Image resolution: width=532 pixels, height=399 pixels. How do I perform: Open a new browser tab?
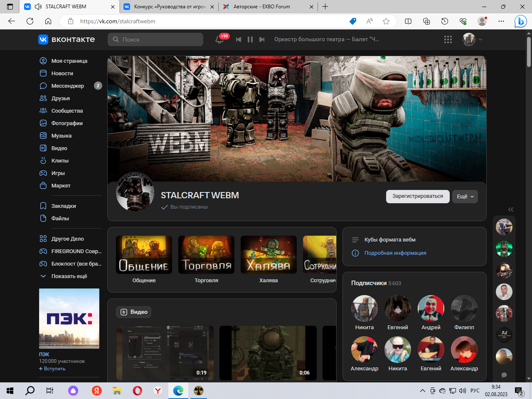[x=325, y=7]
